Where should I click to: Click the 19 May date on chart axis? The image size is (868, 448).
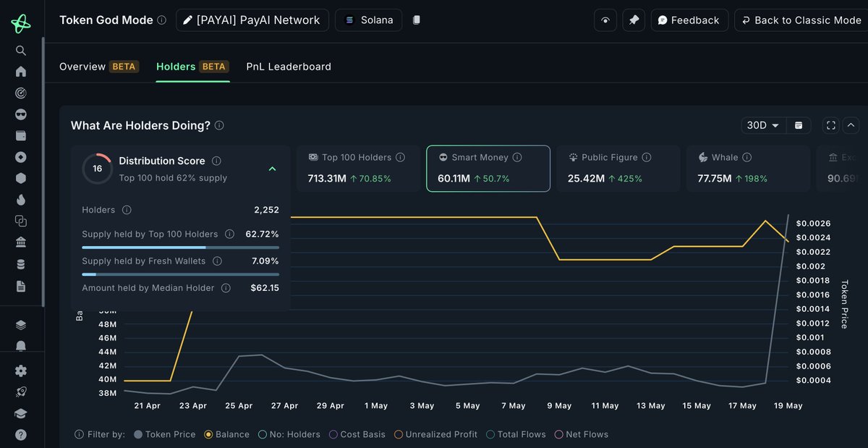(x=788, y=406)
